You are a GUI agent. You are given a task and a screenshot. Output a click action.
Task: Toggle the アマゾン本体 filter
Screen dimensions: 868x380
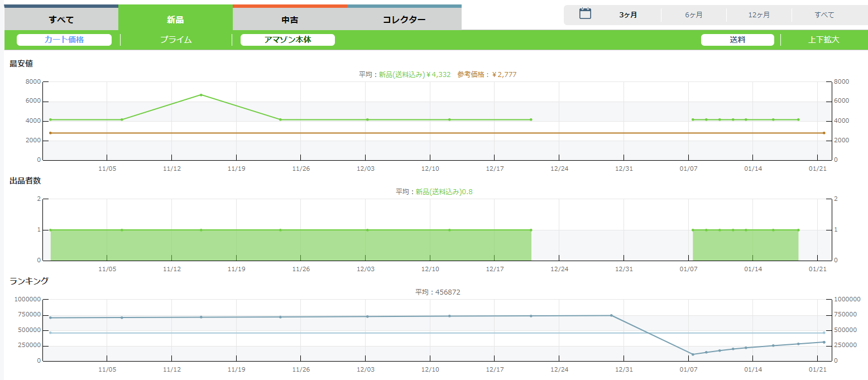(x=287, y=40)
